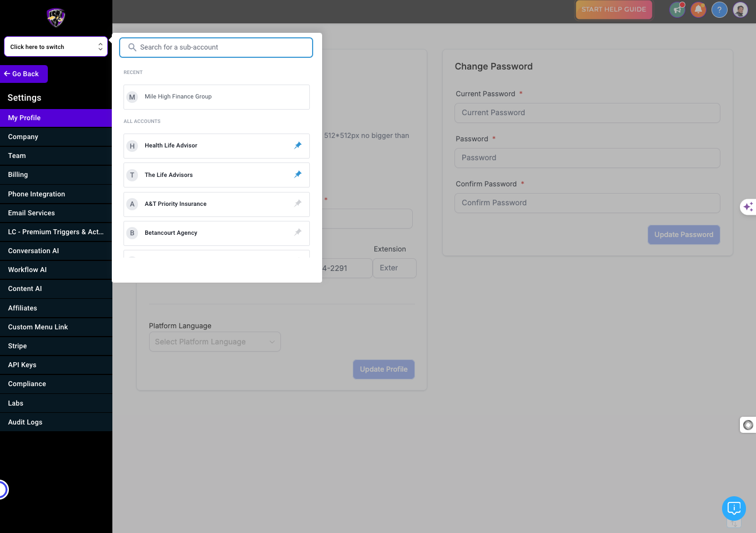The width and height of the screenshot is (756, 533).
Task: Switch to The Life Advisors account
Action: click(x=216, y=175)
